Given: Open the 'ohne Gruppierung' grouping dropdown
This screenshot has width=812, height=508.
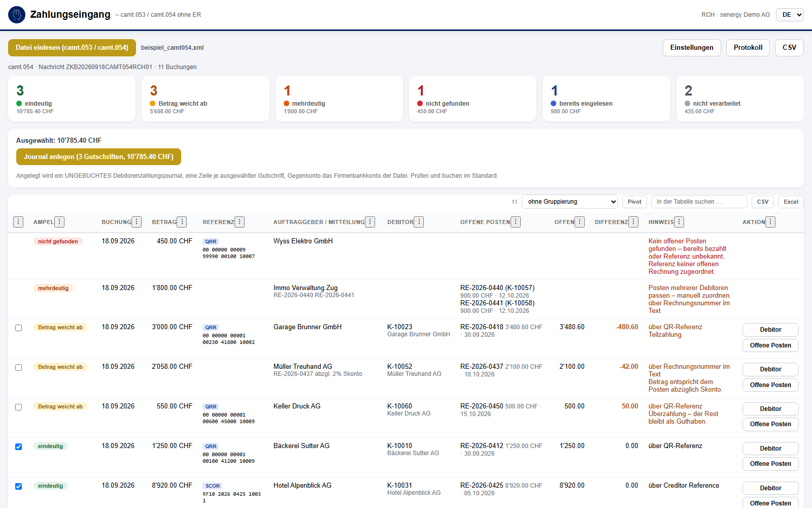Looking at the screenshot, I should click(x=570, y=202).
